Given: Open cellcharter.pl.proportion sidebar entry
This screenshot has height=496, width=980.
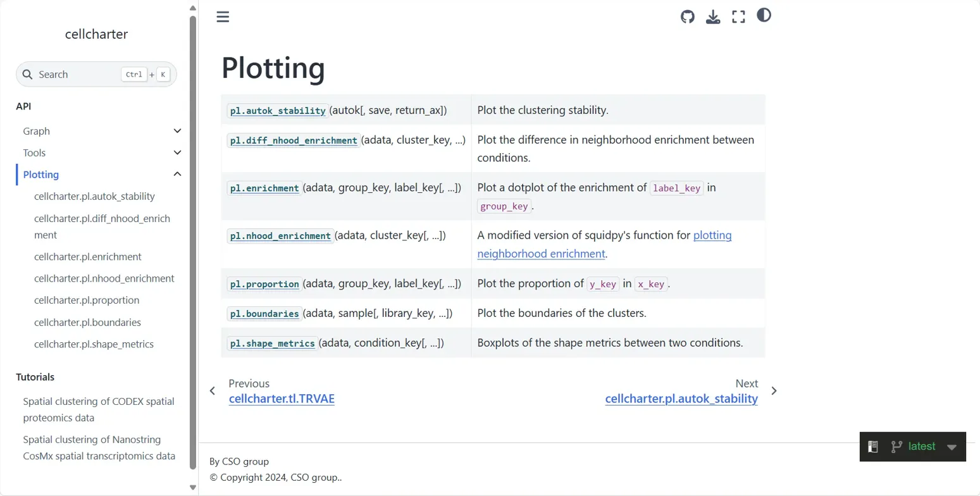Looking at the screenshot, I should pyautogui.click(x=87, y=300).
